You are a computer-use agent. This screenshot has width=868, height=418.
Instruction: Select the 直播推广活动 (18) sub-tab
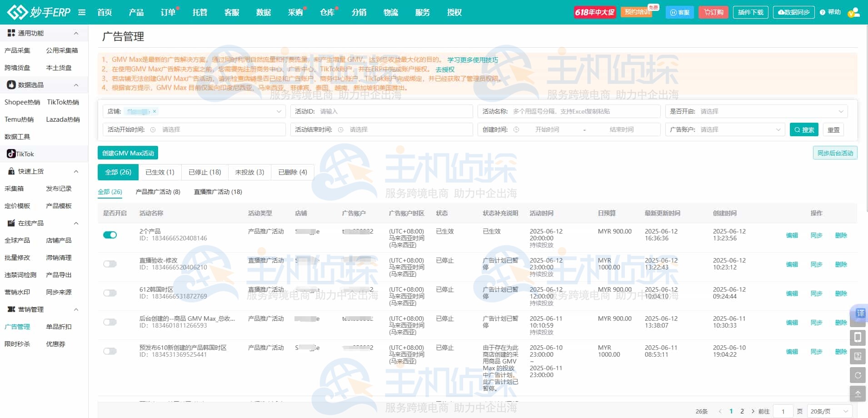coord(218,192)
